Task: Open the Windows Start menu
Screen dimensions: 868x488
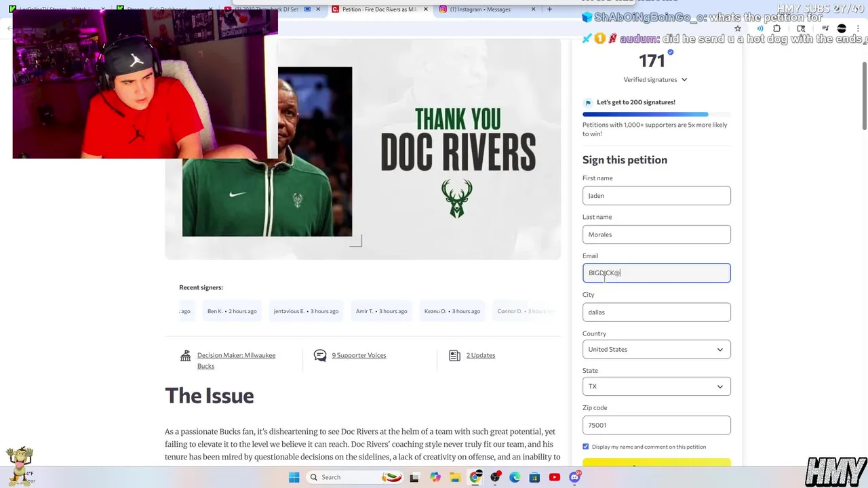Action: coord(294,477)
